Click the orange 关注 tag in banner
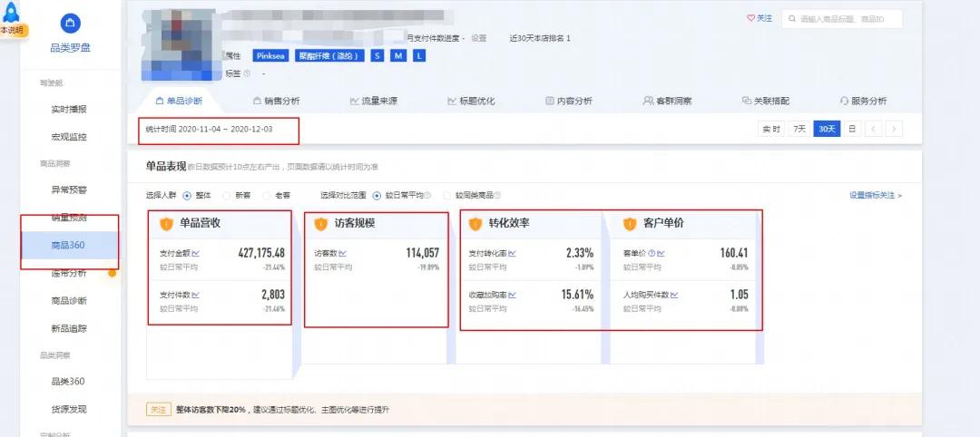The height and width of the screenshot is (437, 980). 158,410
